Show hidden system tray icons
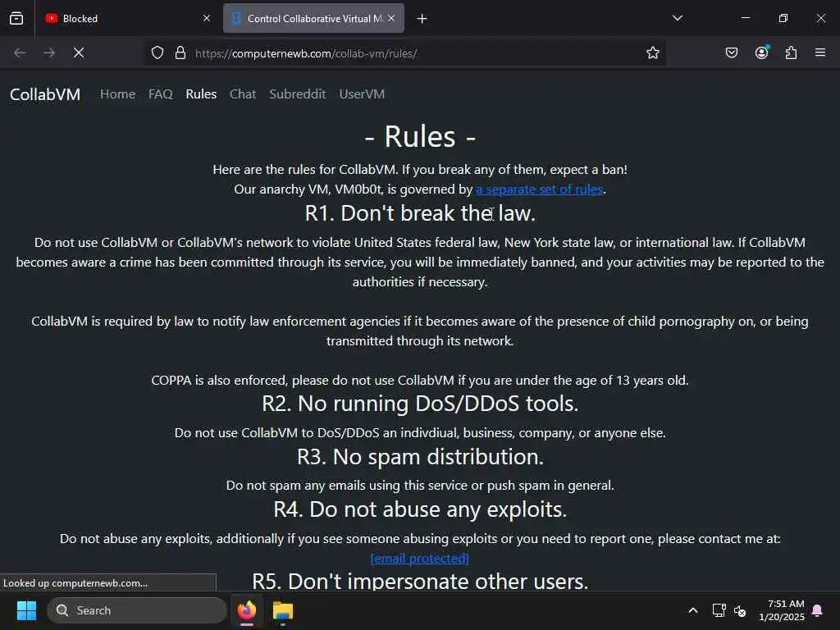840x630 pixels. (692, 610)
